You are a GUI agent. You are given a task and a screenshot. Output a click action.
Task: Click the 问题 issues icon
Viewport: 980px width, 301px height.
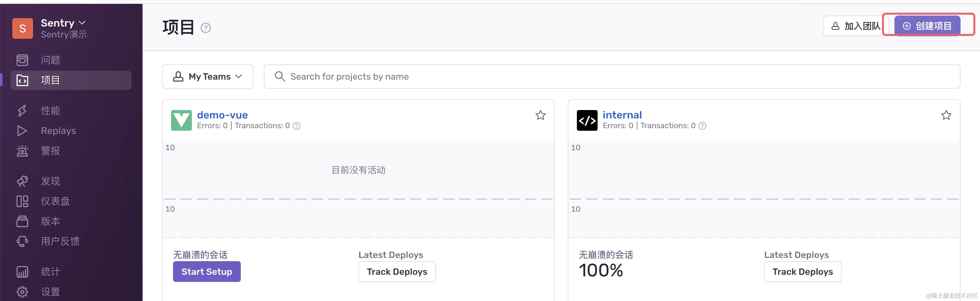tap(22, 60)
